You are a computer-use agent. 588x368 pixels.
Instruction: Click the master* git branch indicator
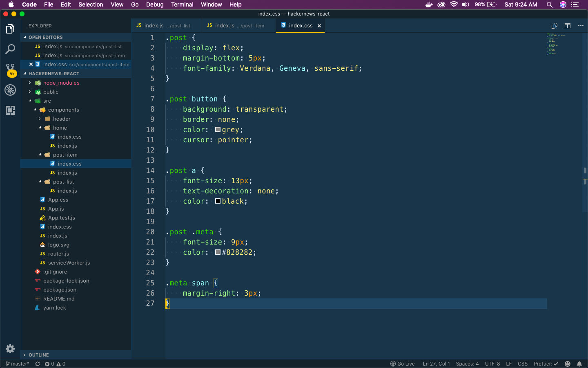(18, 364)
